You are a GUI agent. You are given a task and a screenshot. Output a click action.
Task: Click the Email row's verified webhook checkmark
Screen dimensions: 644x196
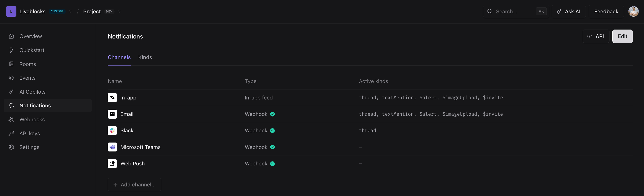click(272, 114)
